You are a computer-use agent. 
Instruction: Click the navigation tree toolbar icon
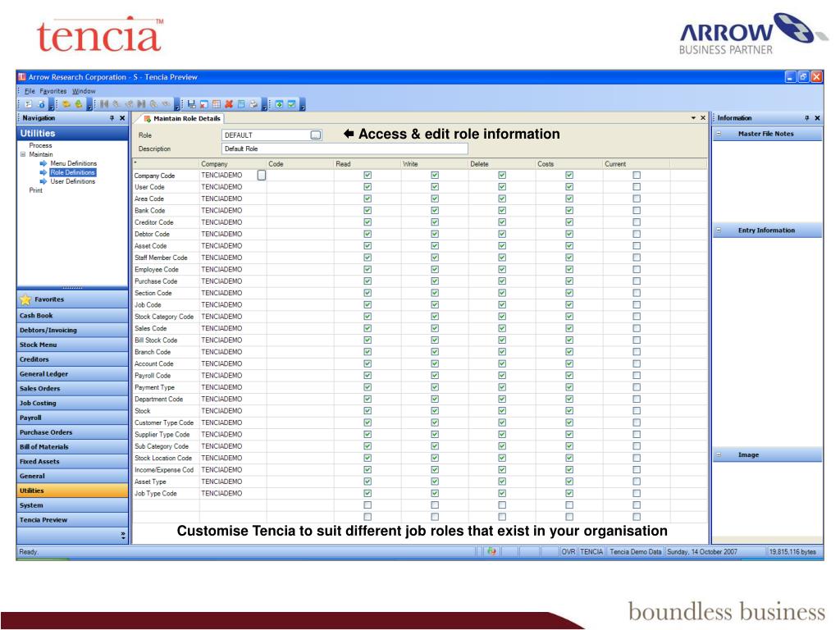click(x=29, y=104)
